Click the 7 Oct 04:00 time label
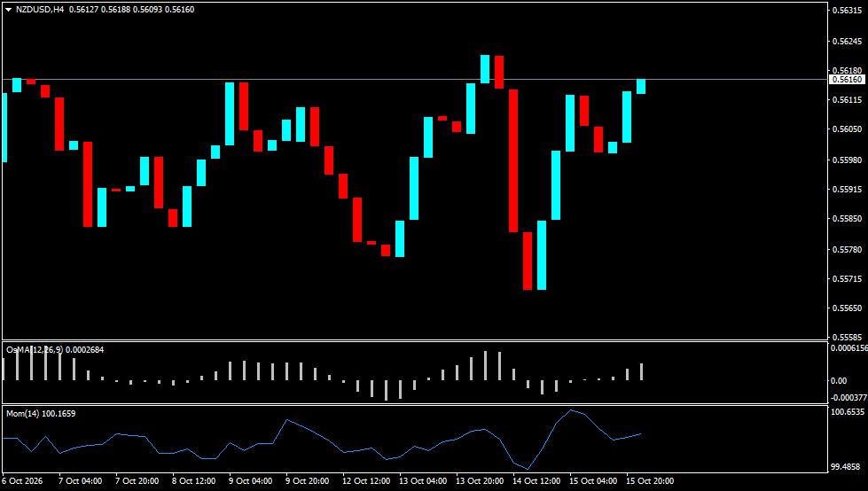868x491 pixels. click(81, 481)
